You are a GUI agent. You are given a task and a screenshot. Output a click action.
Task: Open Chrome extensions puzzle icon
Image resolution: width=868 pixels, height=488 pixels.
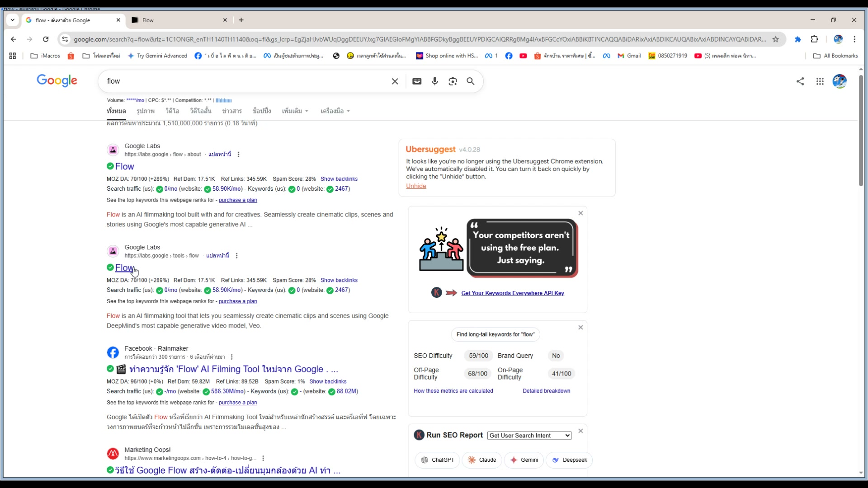point(814,39)
